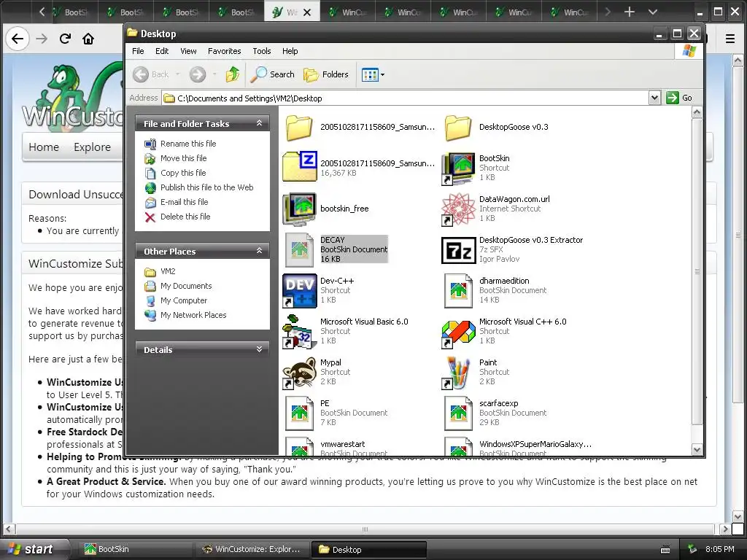Open the Favorites menu
The height and width of the screenshot is (560, 747).
click(x=225, y=51)
